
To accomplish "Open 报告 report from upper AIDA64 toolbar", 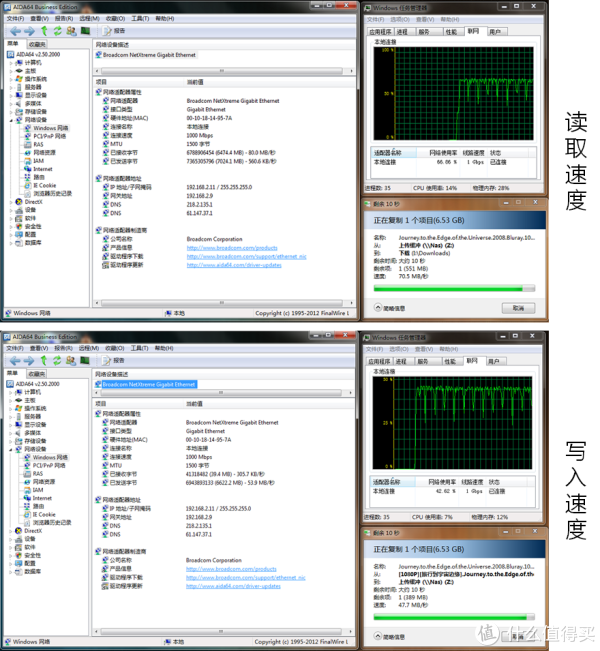I will point(114,31).
